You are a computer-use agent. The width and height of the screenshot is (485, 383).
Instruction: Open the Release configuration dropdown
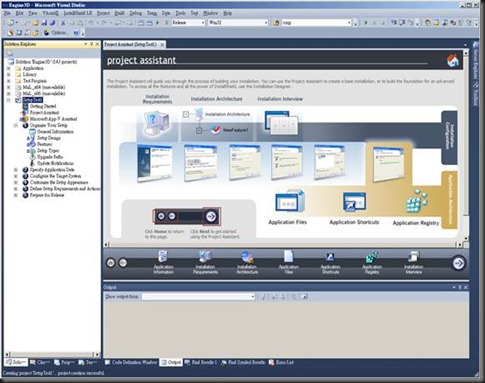point(188,23)
